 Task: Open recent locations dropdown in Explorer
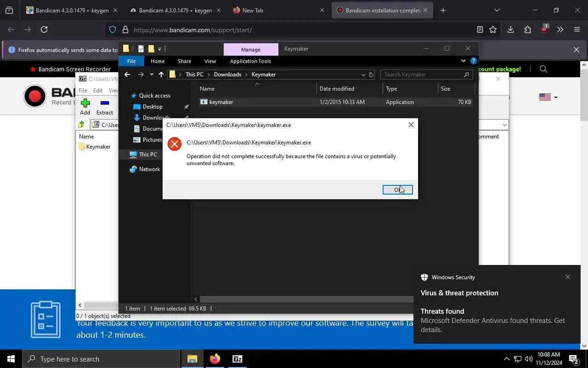tap(152, 75)
